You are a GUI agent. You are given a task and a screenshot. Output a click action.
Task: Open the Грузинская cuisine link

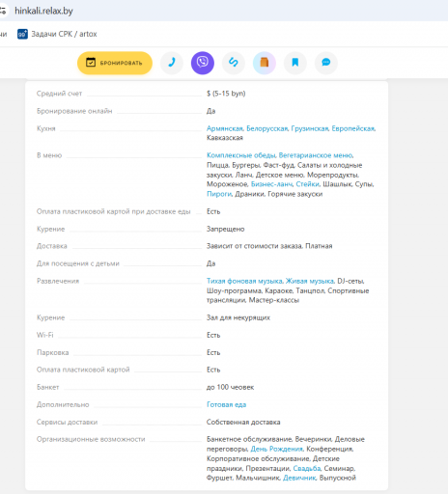[310, 128]
